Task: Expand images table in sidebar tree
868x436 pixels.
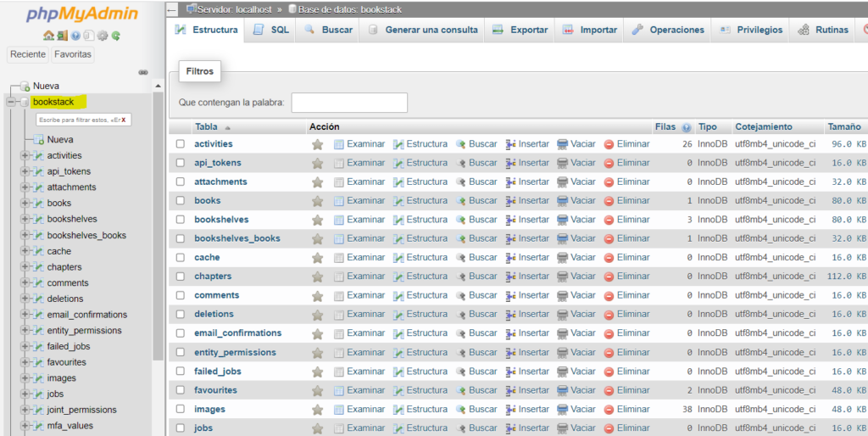Action: pos(25,378)
